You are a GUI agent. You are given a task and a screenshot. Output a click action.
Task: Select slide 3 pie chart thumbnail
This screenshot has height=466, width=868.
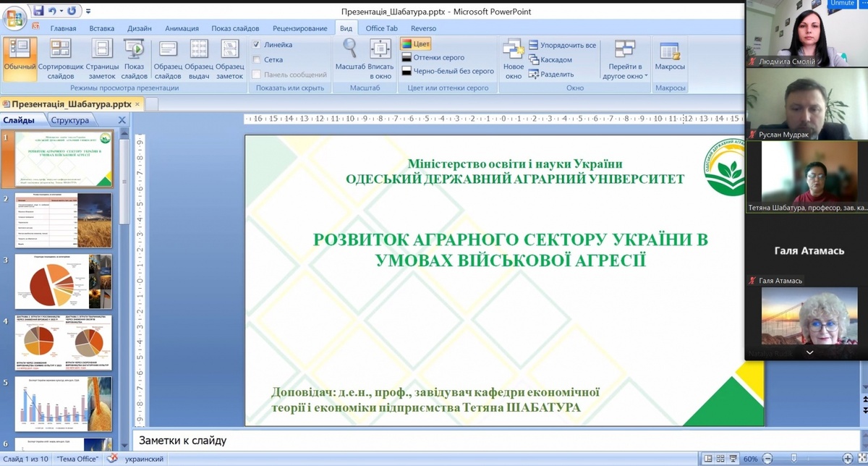point(64,282)
